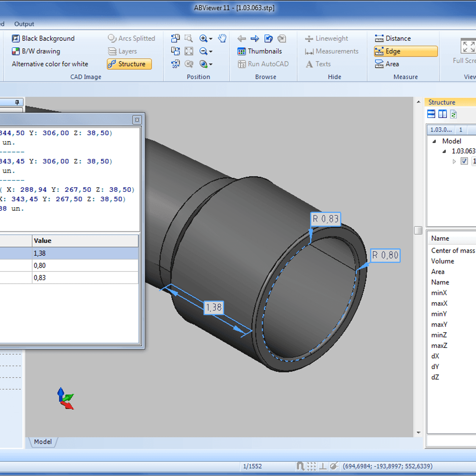Click the blue forward arrow icon
Image resolution: width=476 pixels, height=476 pixels.
(x=255, y=38)
